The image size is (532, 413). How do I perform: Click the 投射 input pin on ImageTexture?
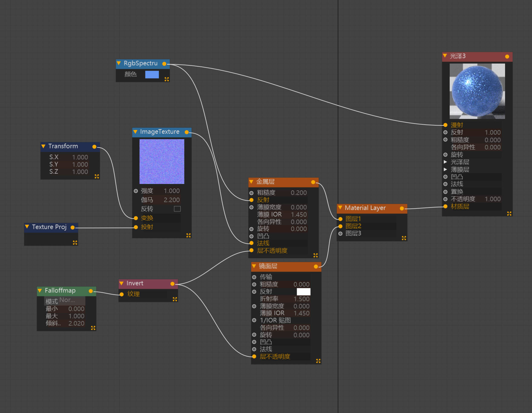(136, 227)
